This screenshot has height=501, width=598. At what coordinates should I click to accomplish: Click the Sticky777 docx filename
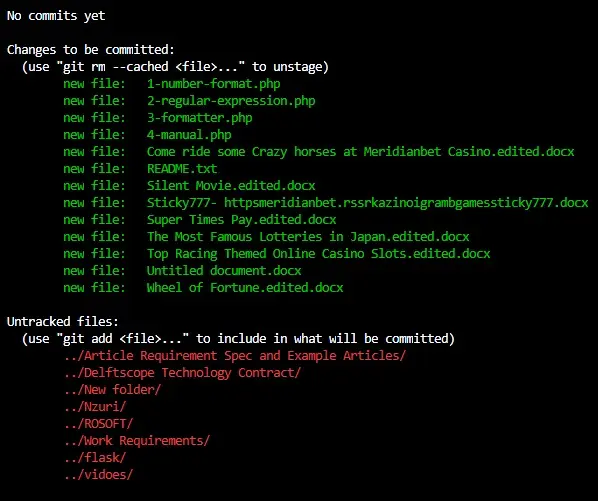point(368,202)
